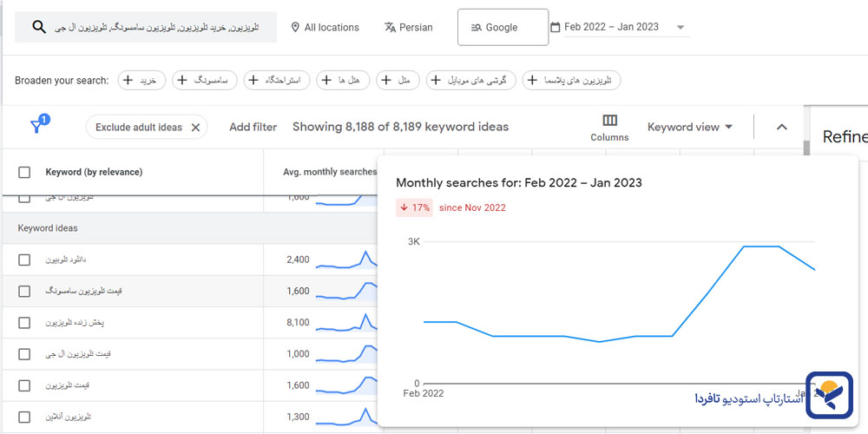The width and height of the screenshot is (868, 434).
Task: Add the متل chip to broaden search
Action: coord(398,80)
